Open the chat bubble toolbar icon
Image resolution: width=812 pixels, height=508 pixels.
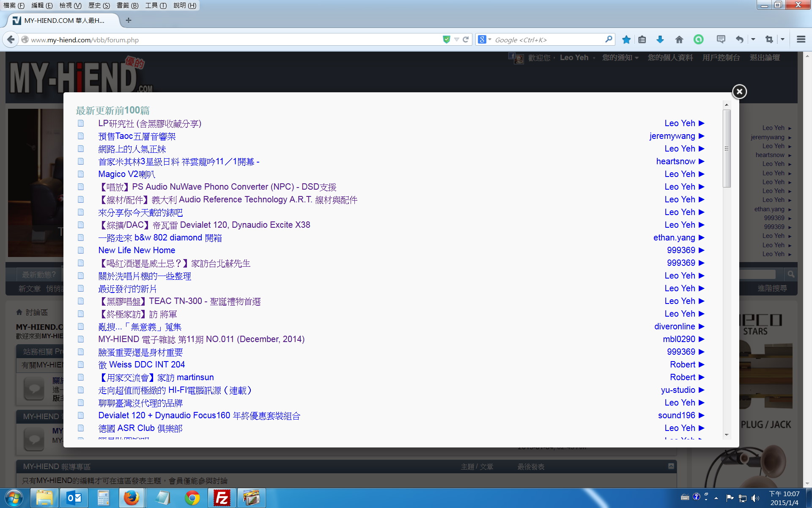click(x=721, y=39)
